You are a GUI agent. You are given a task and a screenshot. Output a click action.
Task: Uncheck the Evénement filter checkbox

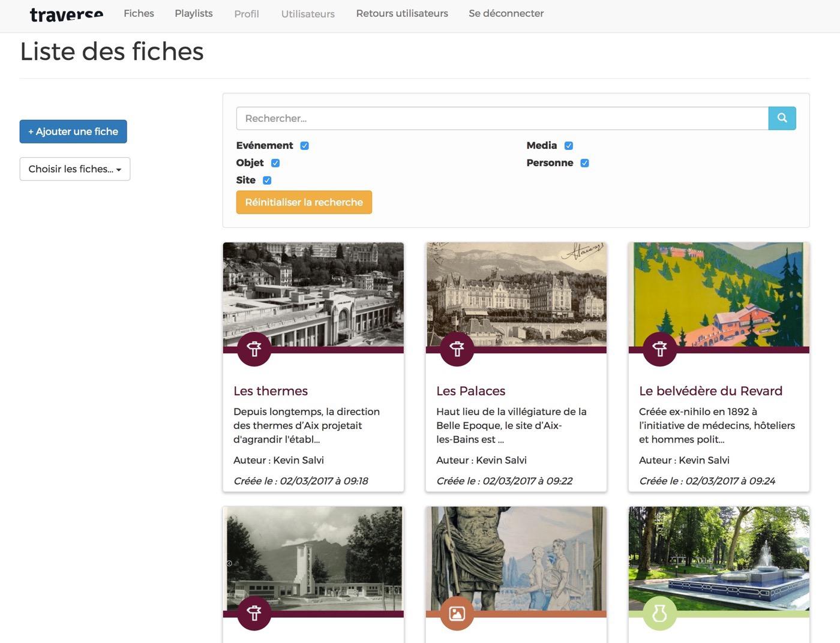point(305,146)
